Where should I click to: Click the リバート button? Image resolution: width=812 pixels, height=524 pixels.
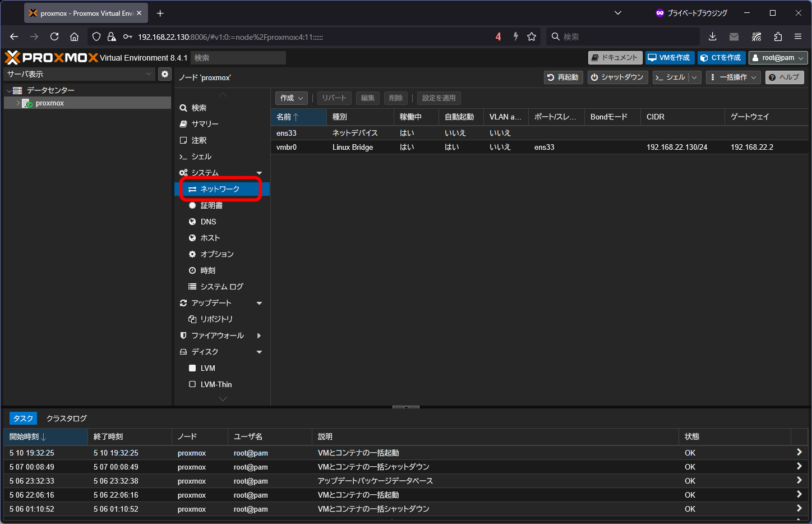coord(334,98)
